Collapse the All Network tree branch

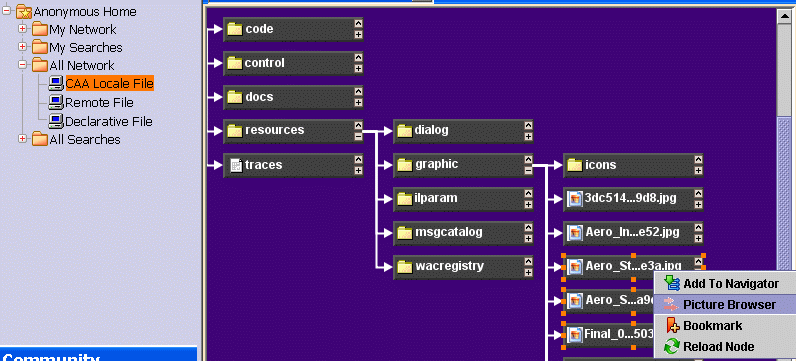(x=22, y=64)
